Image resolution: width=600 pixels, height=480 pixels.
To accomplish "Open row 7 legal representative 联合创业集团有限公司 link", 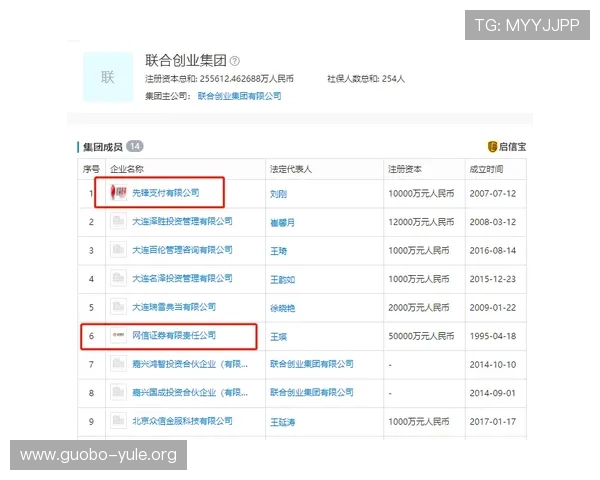I will coord(311,364).
